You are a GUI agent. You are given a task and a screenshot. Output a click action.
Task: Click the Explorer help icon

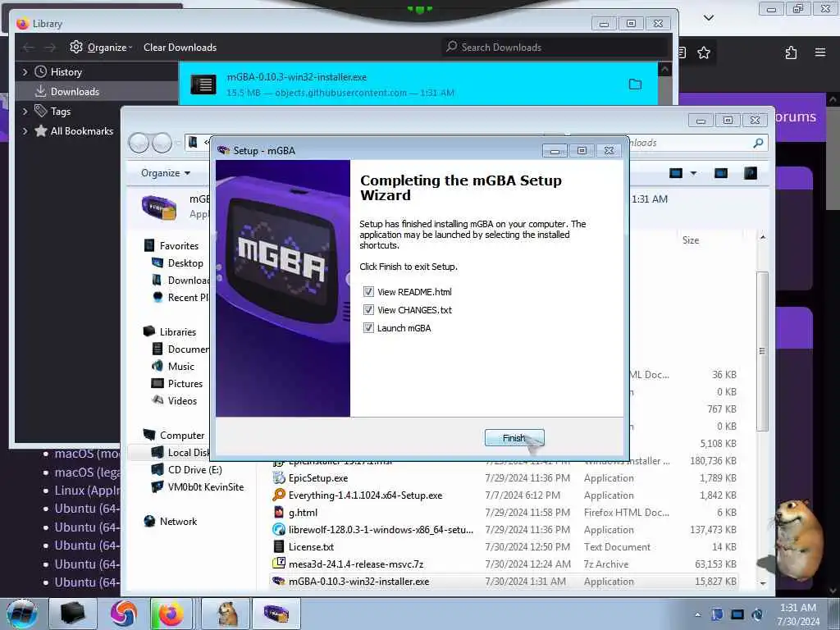tap(751, 173)
